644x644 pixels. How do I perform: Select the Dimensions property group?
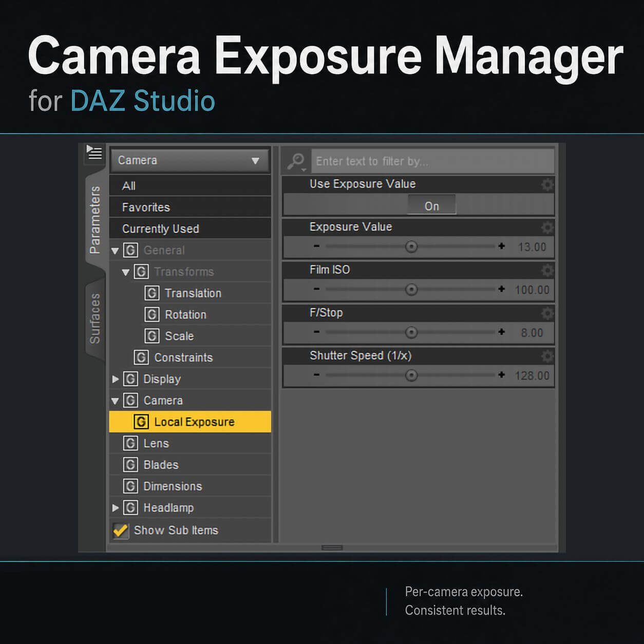[x=190, y=486]
